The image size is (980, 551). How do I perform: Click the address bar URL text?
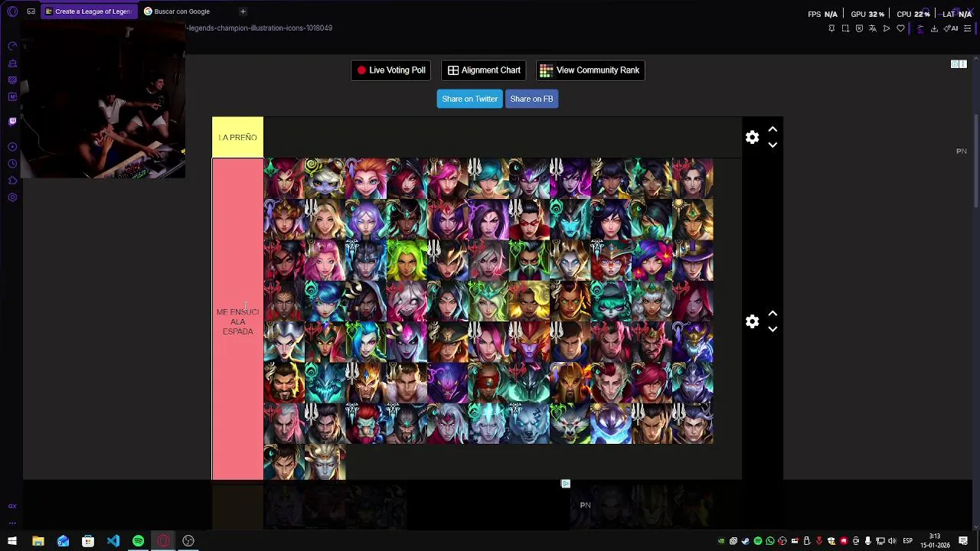tap(260, 28)
